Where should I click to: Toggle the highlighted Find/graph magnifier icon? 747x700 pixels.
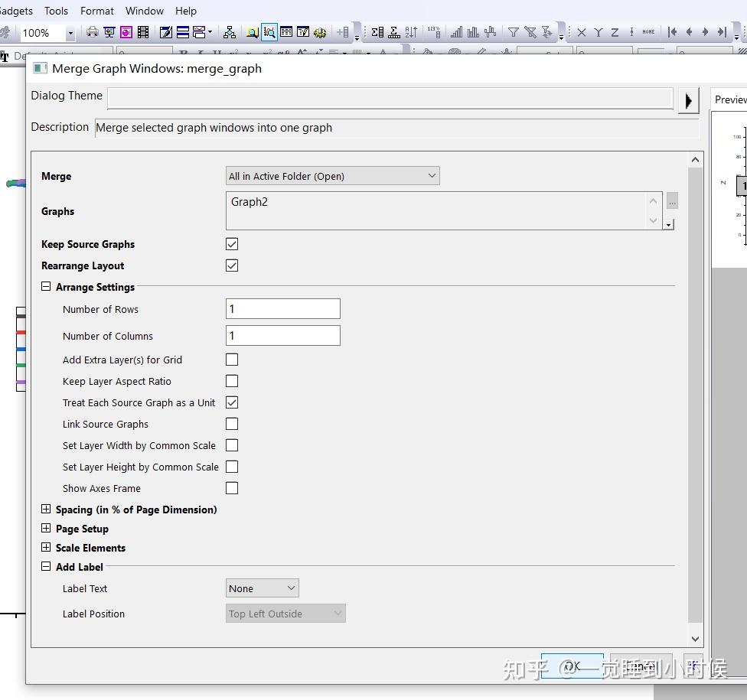[x=269, y=32]
